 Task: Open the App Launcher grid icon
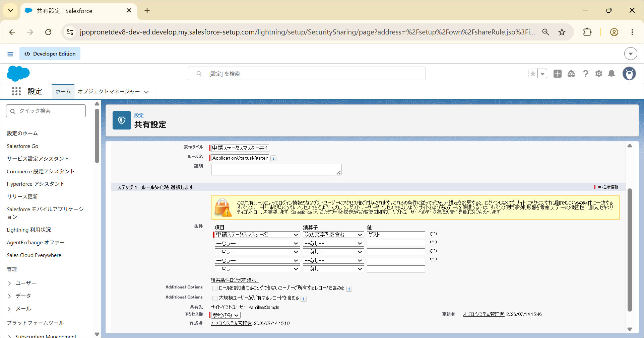[x=16, y=91]
